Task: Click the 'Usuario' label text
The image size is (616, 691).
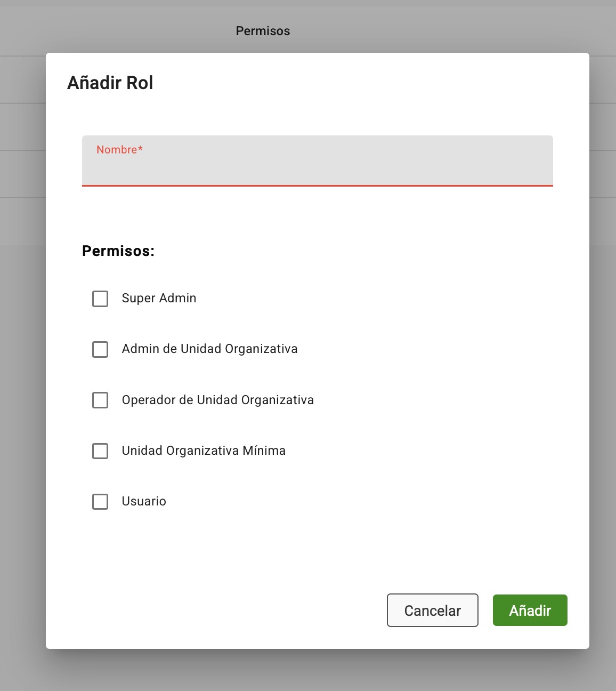Action: click(x=144, y=501)
